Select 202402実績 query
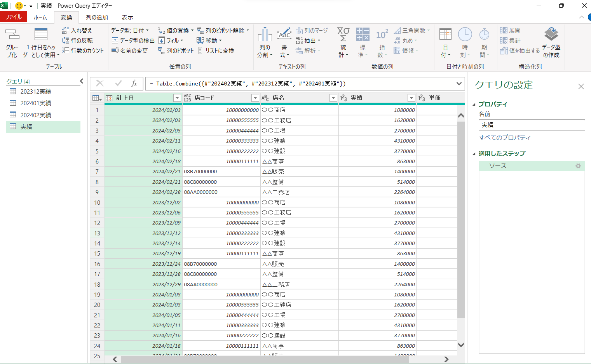The height and width of the screenshot is (364, 591). pyautogui.click(x=43, y=115)
